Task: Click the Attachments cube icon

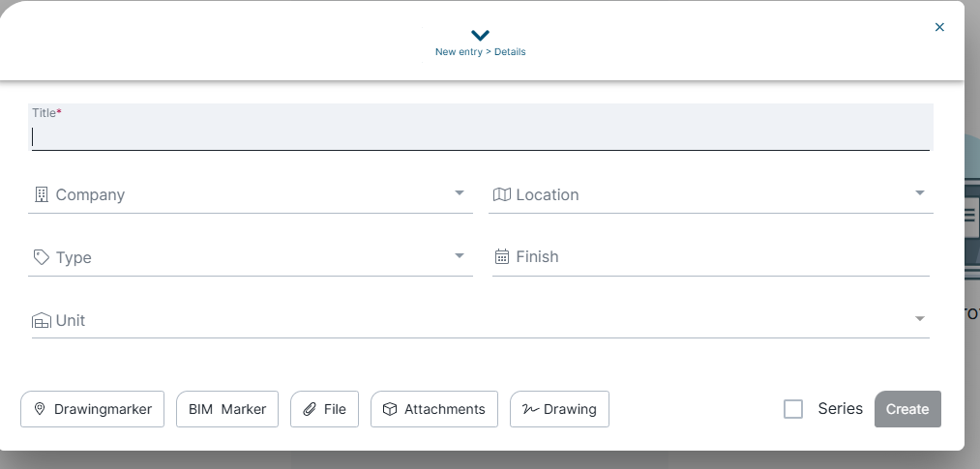Action: coord(390,409)
